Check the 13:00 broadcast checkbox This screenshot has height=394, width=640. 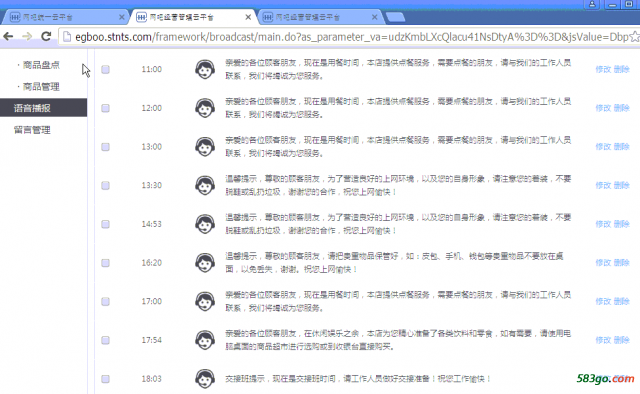coord(105,147)
